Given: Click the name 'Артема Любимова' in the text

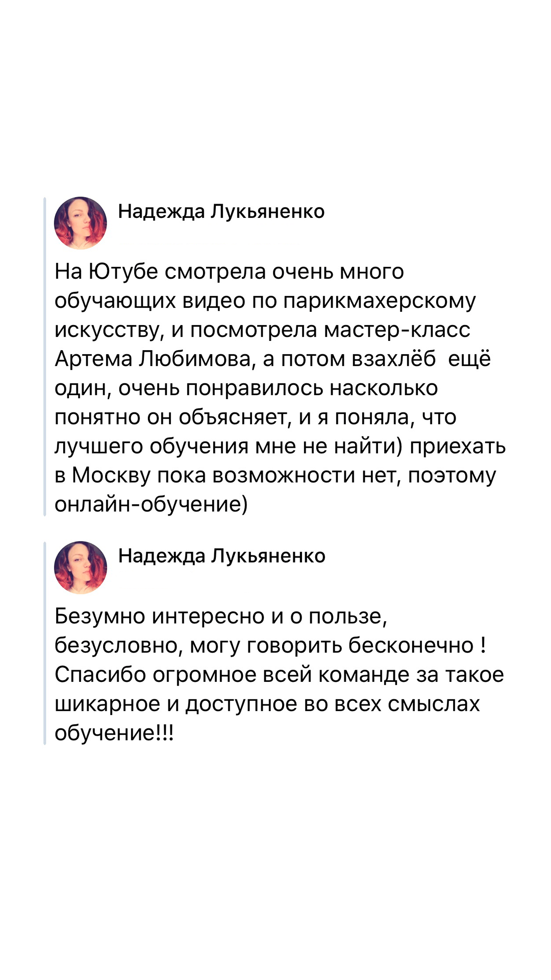Looking at the screenshot, I should (x=153, y=359).
